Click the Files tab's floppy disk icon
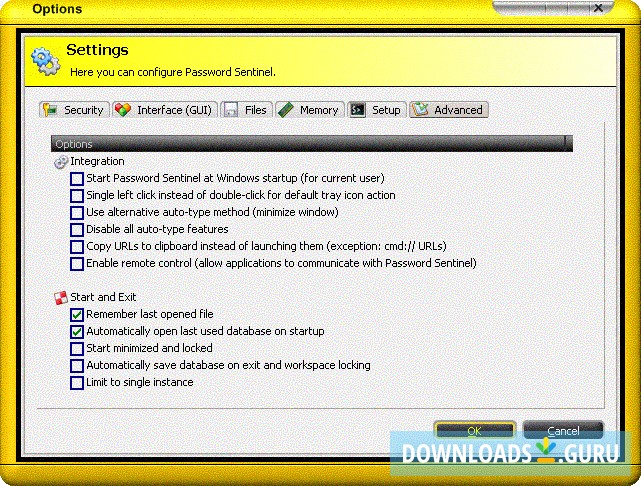 [231, 110]
